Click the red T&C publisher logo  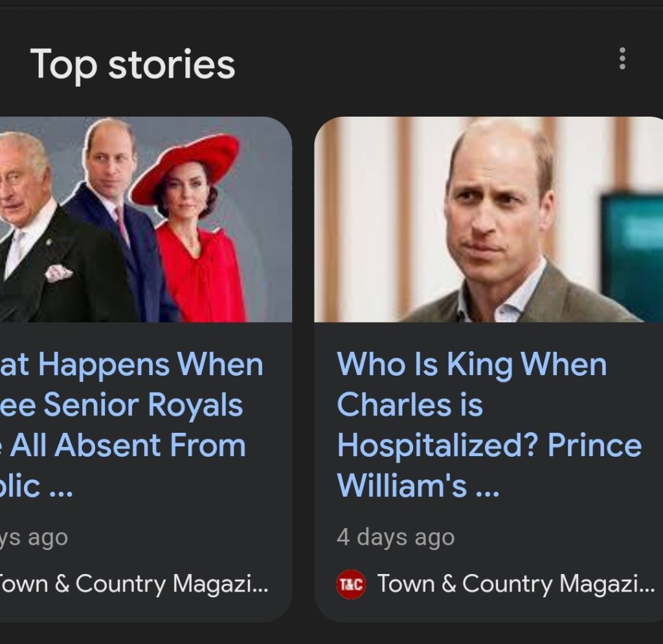(352, 584)
